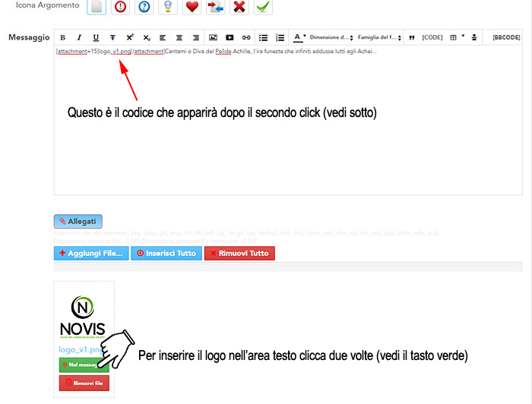Image resolution: width=532 pixels, height=404 pixels.
Task: Toggle bold text formatting
Action: coord(62,37)
